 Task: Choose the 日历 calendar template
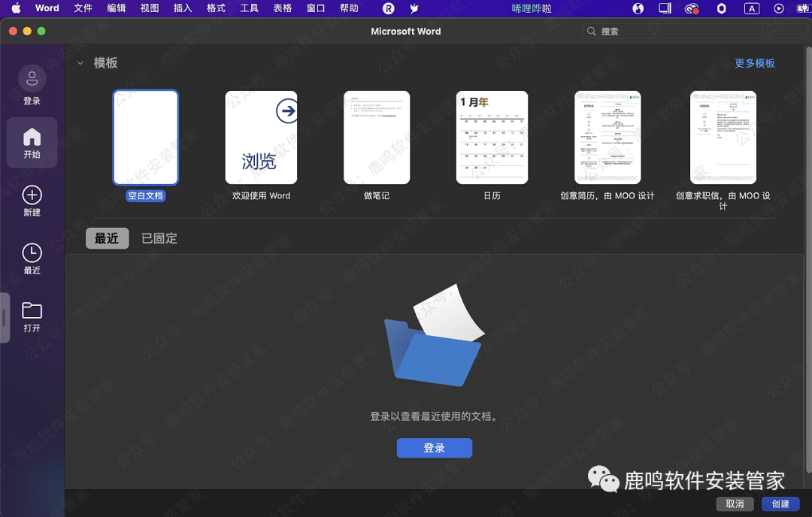(492, 137)
